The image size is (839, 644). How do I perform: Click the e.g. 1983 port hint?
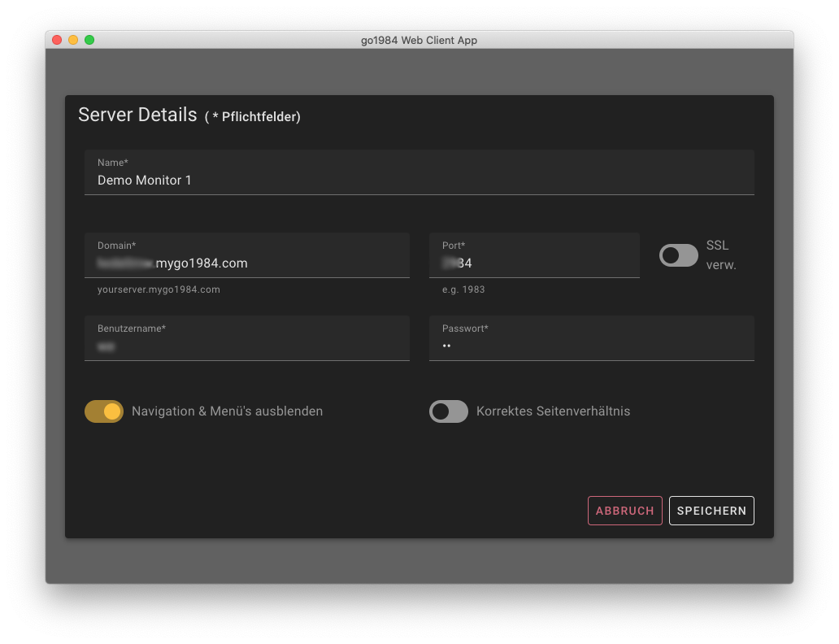(463, 289)
